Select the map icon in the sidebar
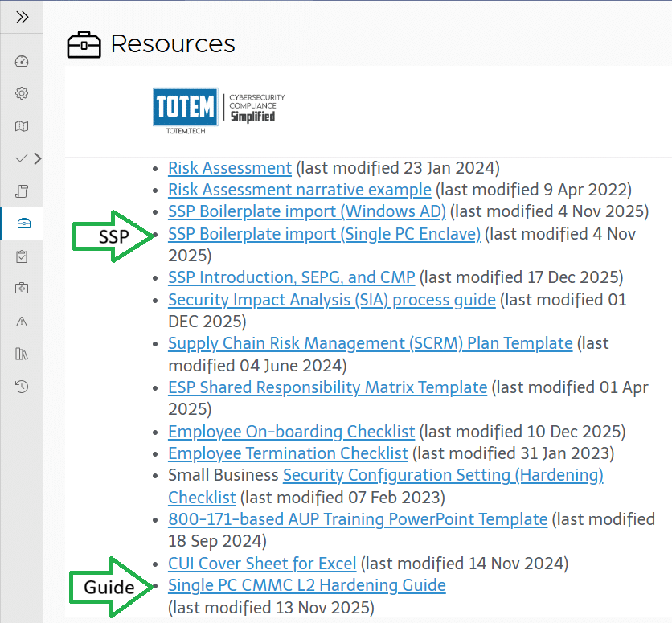 tap(22, 126)
